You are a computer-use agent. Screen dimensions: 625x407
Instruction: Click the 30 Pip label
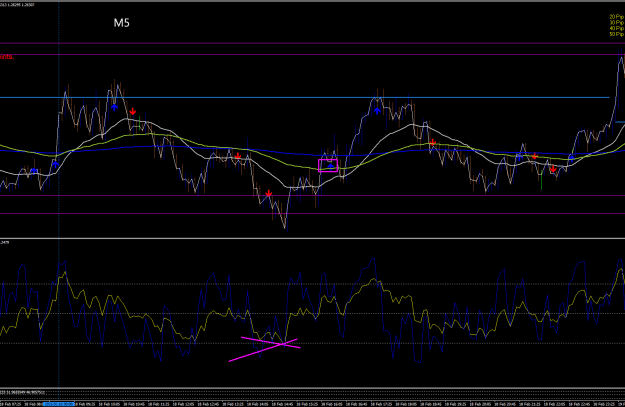pos(617,23)
